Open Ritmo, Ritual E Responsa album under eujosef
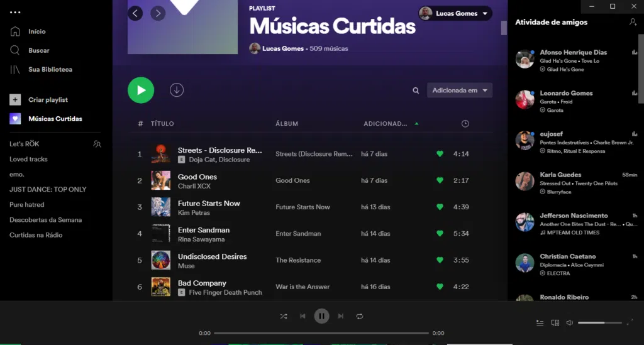644x345 pixels. 575,151
